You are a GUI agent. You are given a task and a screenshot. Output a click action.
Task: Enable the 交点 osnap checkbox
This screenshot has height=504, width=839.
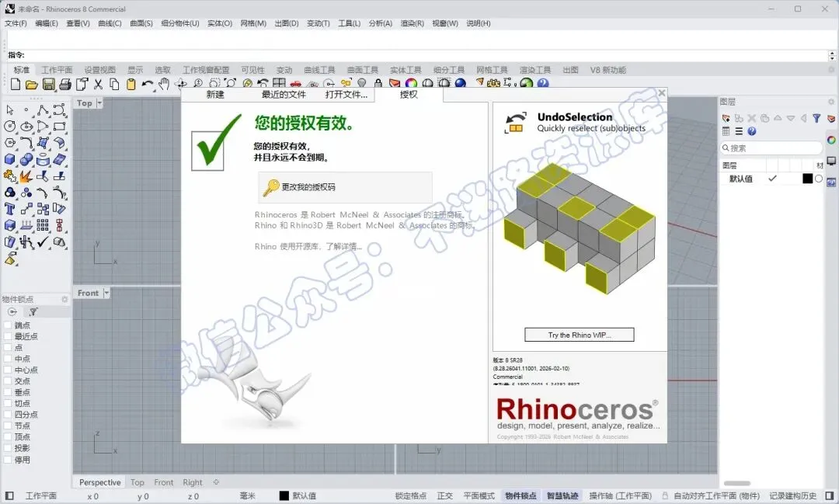pyautogui.click(x=8, y=381)
